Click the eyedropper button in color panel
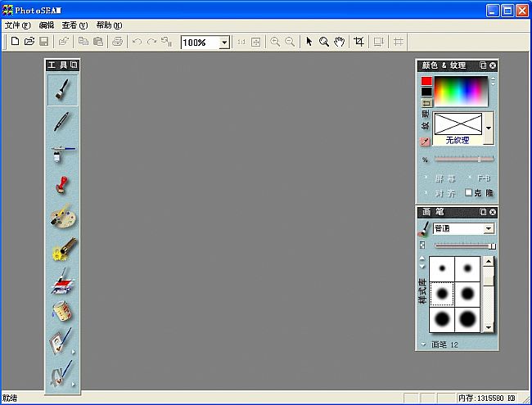 click(425, 141)
